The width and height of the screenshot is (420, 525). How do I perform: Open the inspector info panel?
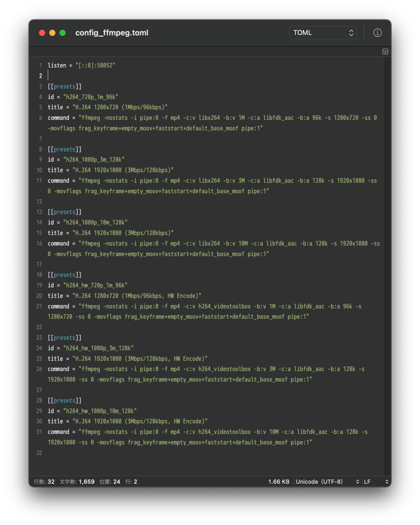coord(377,33)
